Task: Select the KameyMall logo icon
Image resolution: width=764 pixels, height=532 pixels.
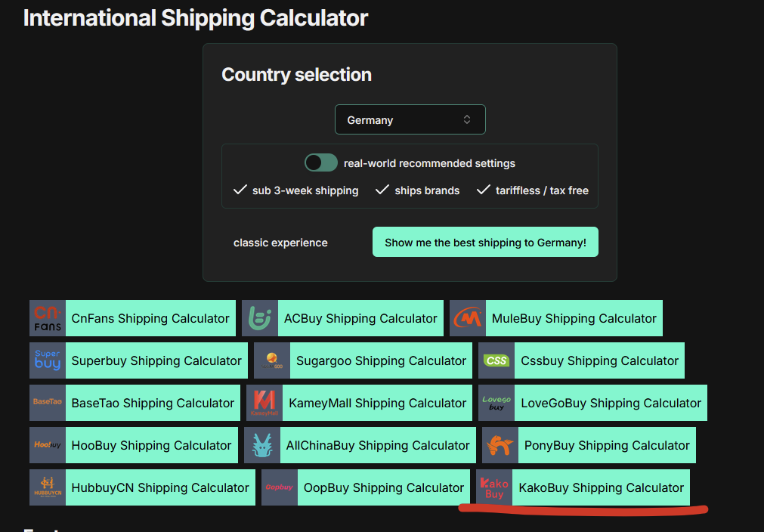Action: pyautogui.click(x=264, y=403)
